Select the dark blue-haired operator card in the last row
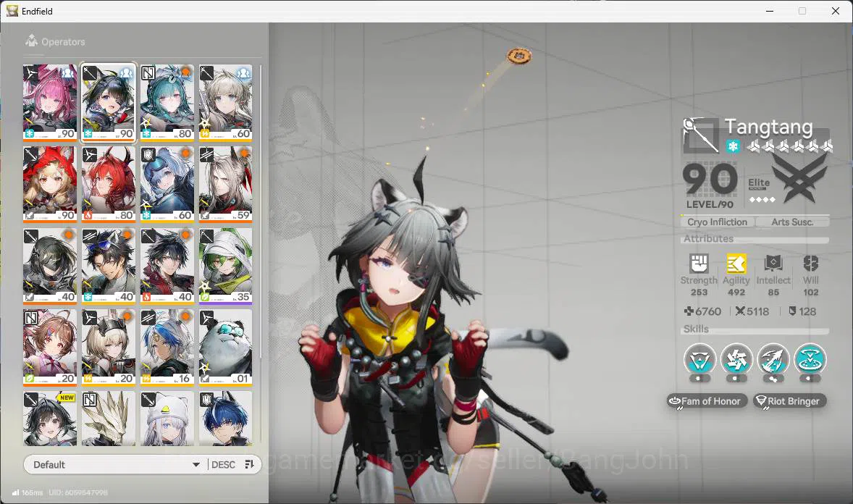Viewport: 853px width, 504px height. tap(225, 418)
